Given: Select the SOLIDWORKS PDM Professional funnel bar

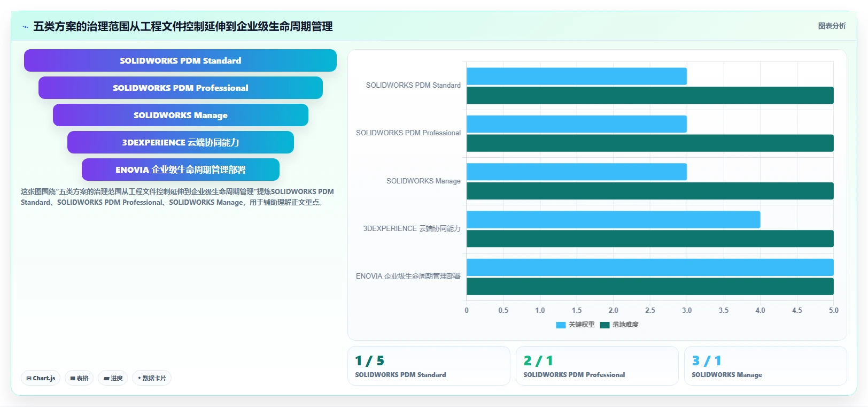Looking at the screenshot, I should pos(181,88).
